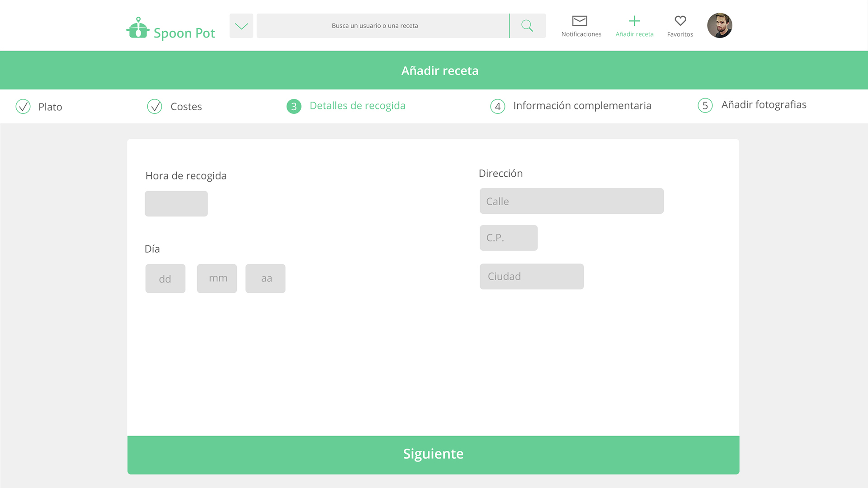Viewport: 868px width, 488px height.
Task: Go to Información complementaria step
Action: 571,106
